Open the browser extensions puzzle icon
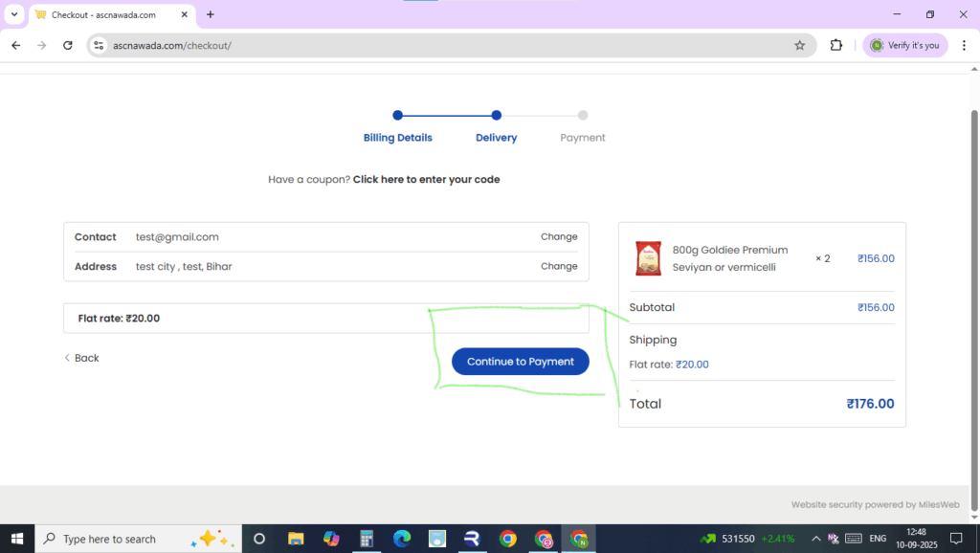The image size is (980, 553). tap(835, 45)
